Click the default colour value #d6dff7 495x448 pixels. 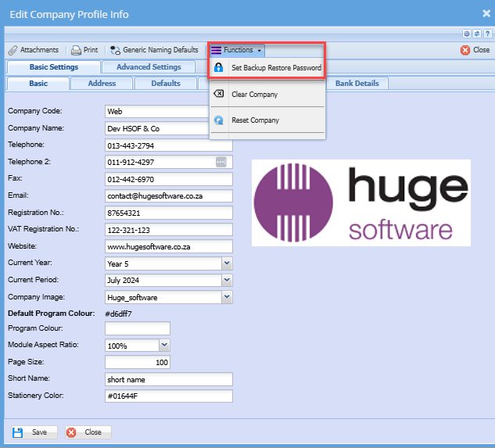point(118,314)
